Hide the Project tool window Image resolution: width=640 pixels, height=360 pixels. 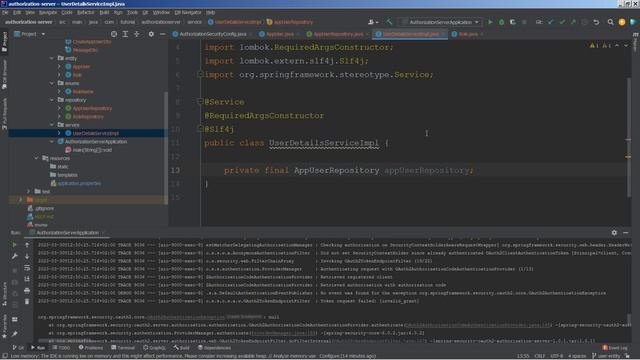click(x=162, y=34)
